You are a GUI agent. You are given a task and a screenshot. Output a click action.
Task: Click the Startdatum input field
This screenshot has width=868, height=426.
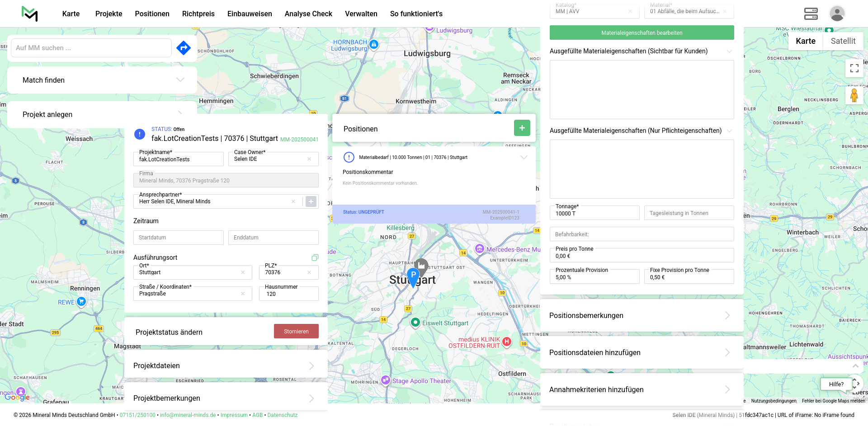(x=179, y=238)
